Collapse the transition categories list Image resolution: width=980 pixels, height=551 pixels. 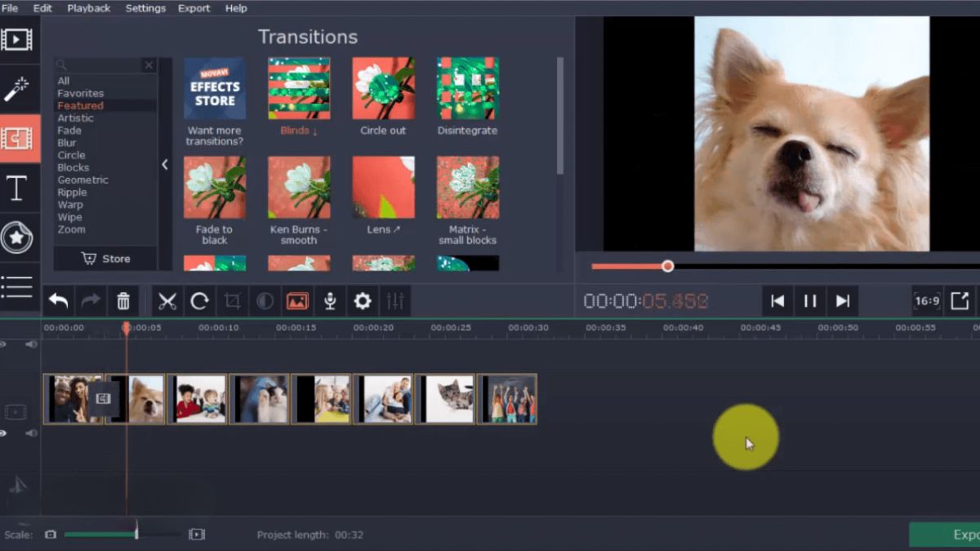point(165,164)
